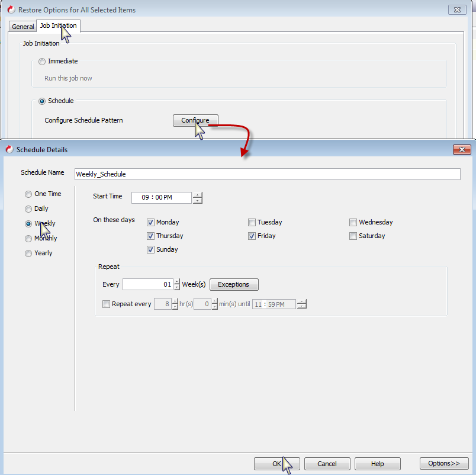
Task: Switch to the Job Initiation tab
Action: coord(58,25)
